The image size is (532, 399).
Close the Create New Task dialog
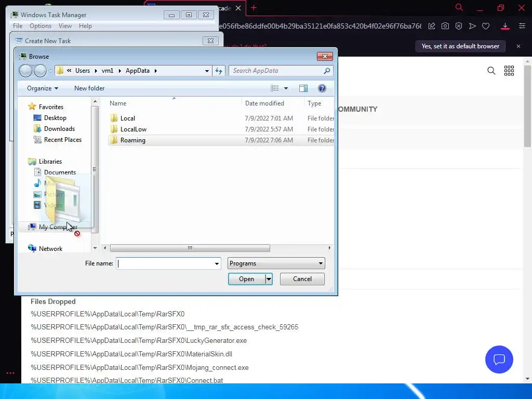(210, 41)
